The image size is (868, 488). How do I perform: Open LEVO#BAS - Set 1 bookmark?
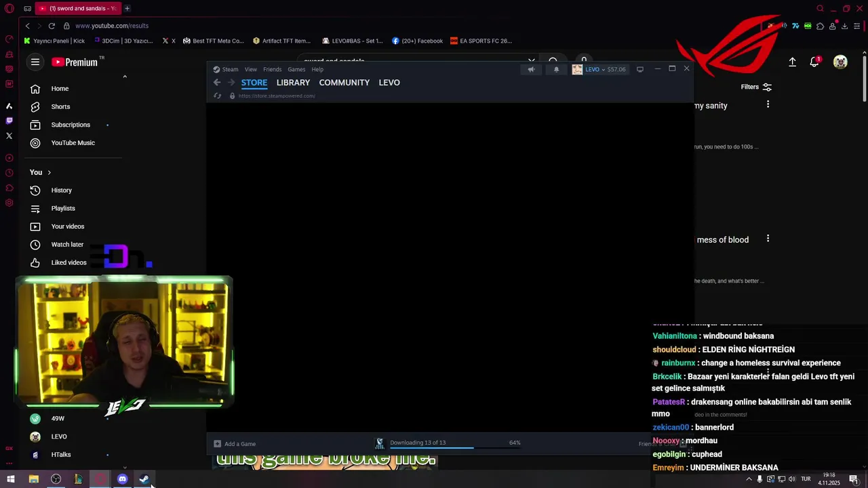point(353,41)
